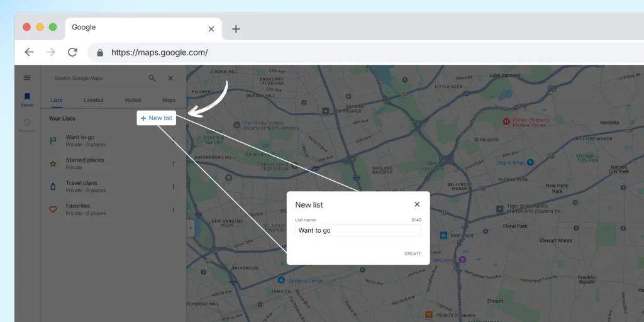Click the lock icon in address bar
The height and width of the screenshot is (322, 644).
click(x=100, y=53)
